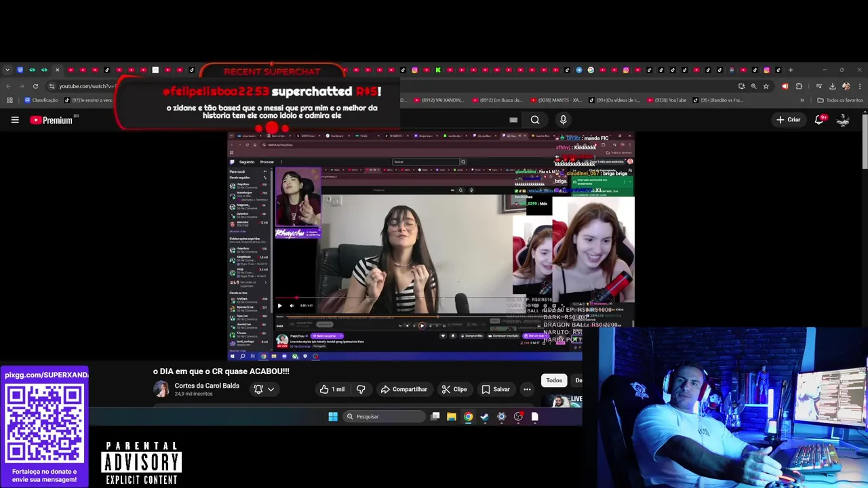Viewport: 868px width, 488px height.
Task: Open the YouTube hamburger guide menu
Action: [x=15, y=120]
